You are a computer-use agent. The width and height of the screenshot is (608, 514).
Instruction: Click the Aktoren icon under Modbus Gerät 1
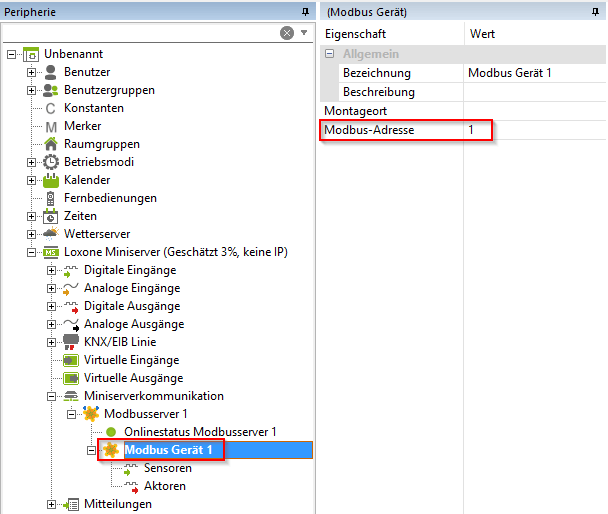131,487
